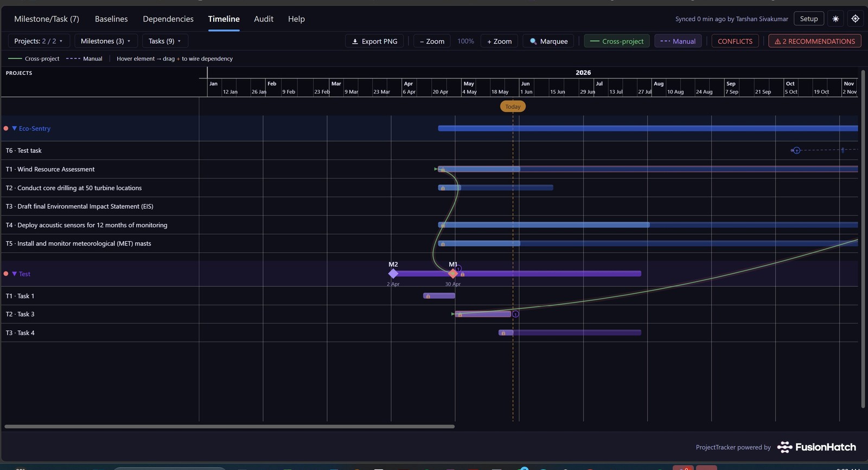
Task: Click the red status dot beside Eco-Sentry
Action: (6, 128)
